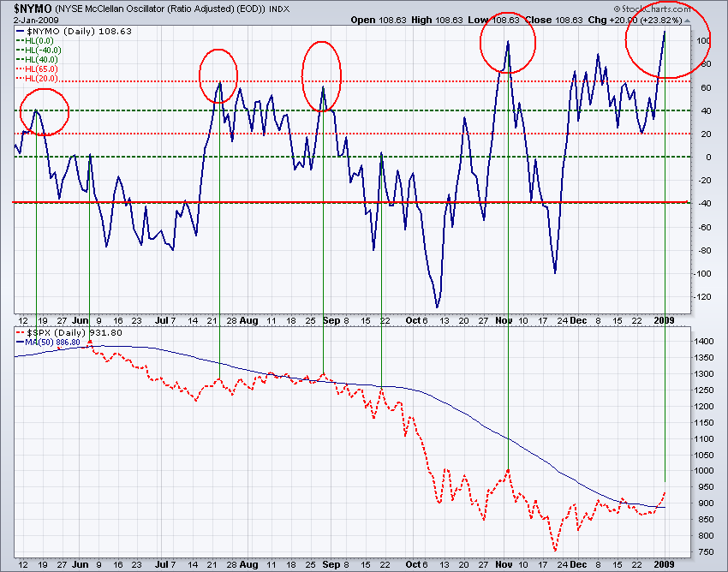Click the HL(-40.0) legend entry
Viewport: 728px width, 572px height.
(x=39, y=51)
